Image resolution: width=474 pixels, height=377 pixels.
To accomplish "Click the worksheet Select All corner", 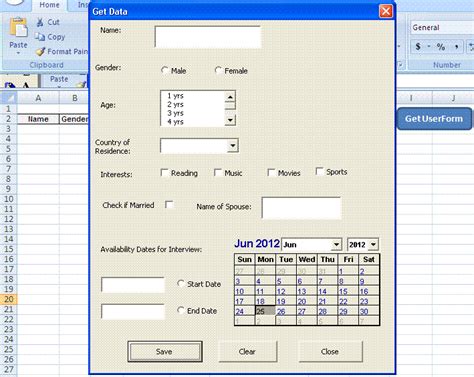I will pos(9,98).
